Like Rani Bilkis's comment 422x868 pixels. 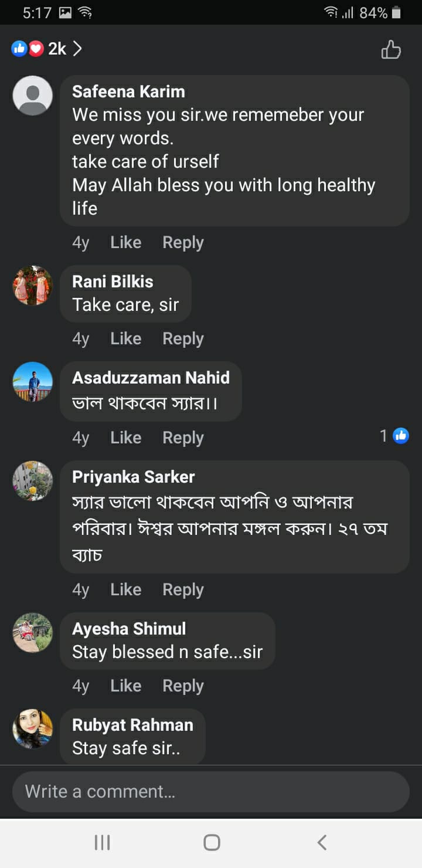(125, 339)
